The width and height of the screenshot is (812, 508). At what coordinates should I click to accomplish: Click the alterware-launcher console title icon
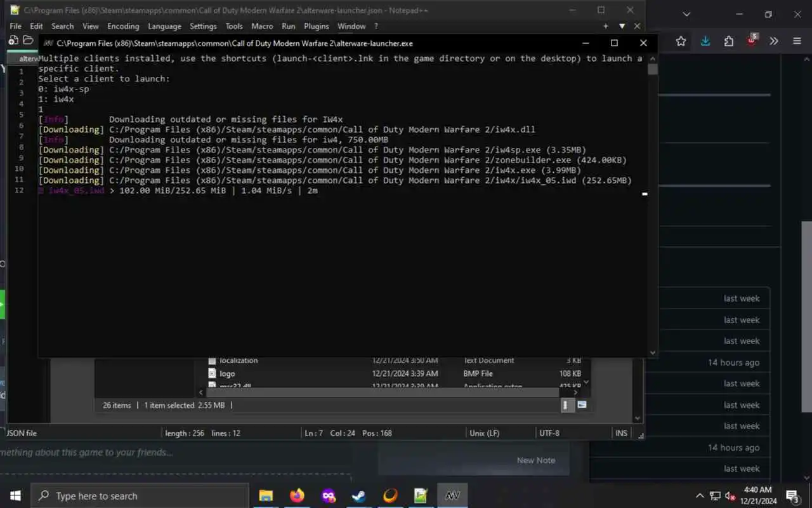click(48, 43)
